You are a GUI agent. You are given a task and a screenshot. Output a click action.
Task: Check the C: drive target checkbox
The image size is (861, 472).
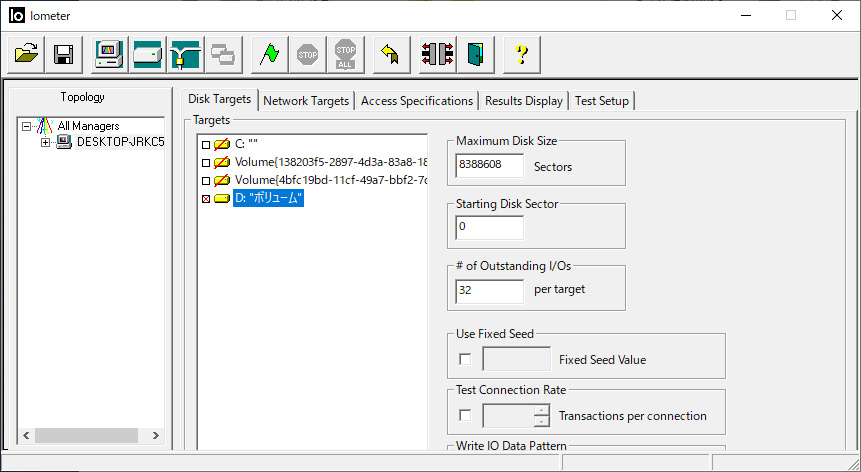point(206,145)
